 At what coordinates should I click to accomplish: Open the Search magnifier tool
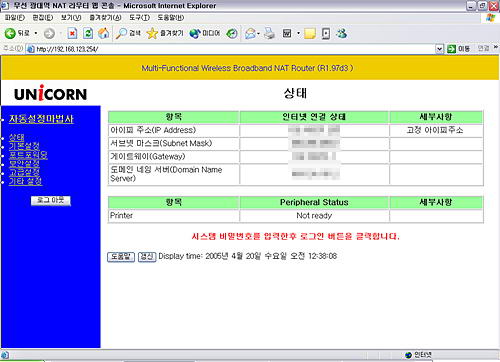(x=128, y=33)
